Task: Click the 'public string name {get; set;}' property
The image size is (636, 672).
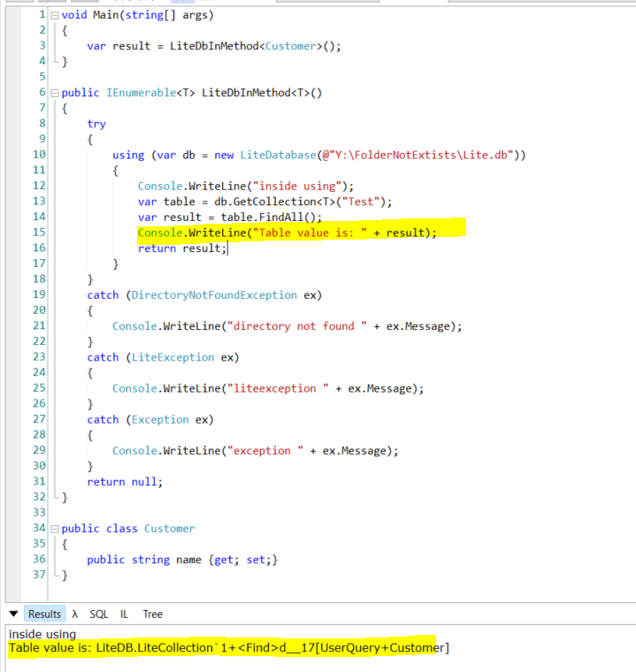Action: click(182, 560)
